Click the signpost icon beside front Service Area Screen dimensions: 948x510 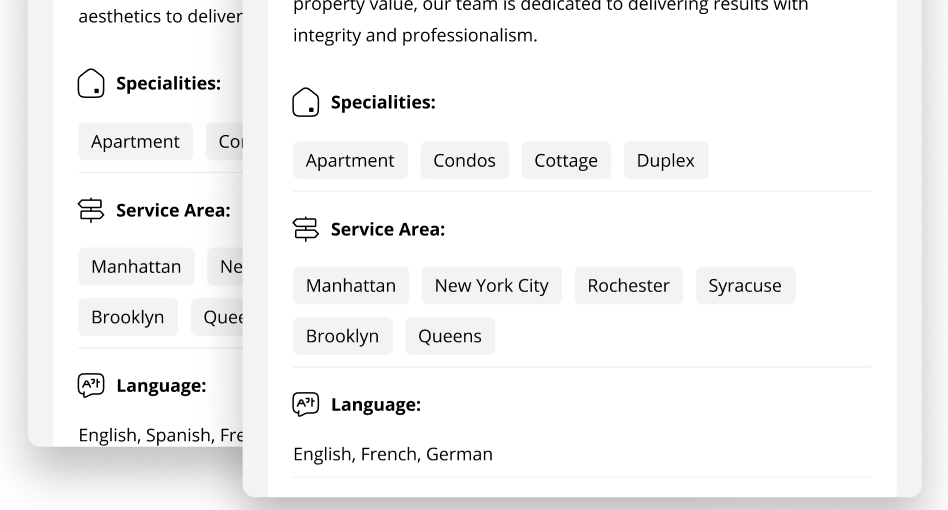click(305, 229)
